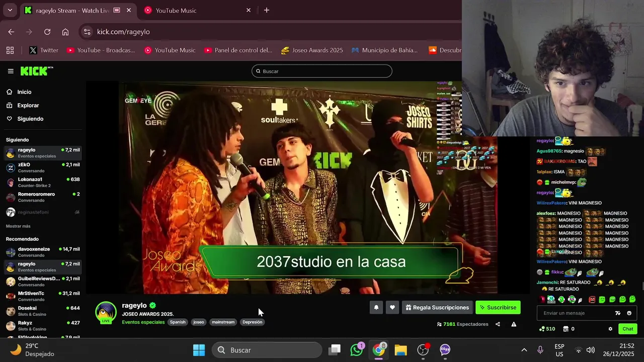The image size is (644, 362).
Task: Go to Inicio in the sidebar
Action: click(24, 92)
